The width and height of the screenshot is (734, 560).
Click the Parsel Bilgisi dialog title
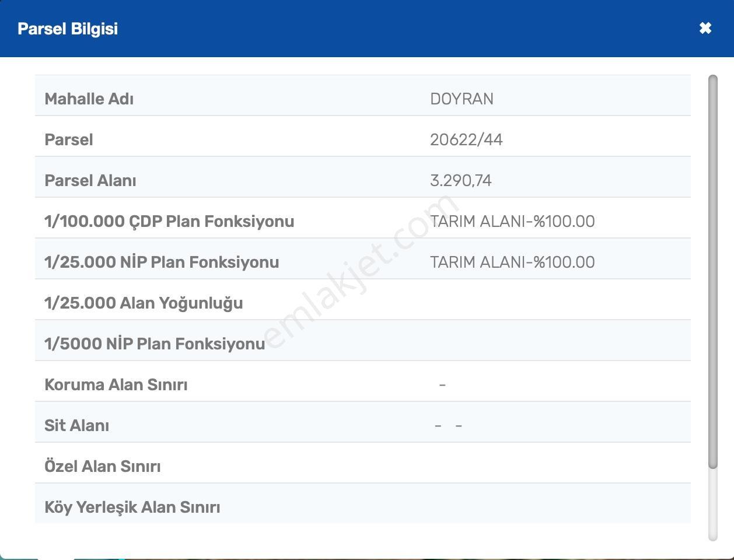coord(68,29)
